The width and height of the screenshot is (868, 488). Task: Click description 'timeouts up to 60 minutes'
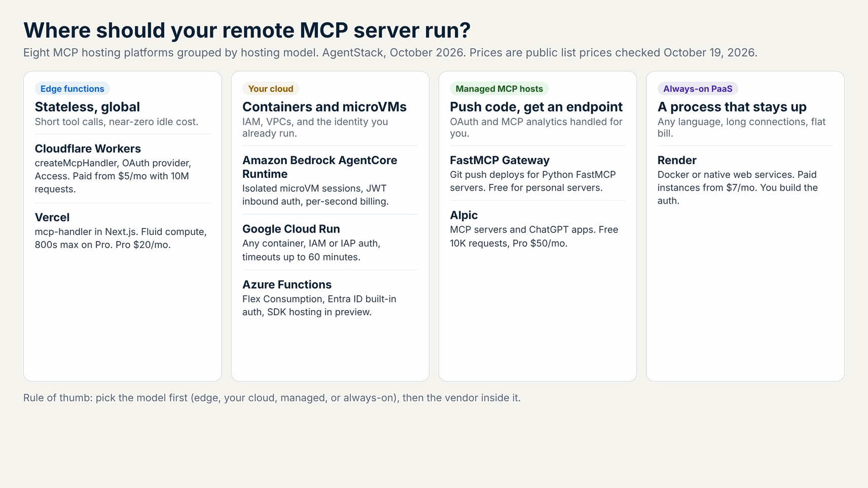[311, 250]
